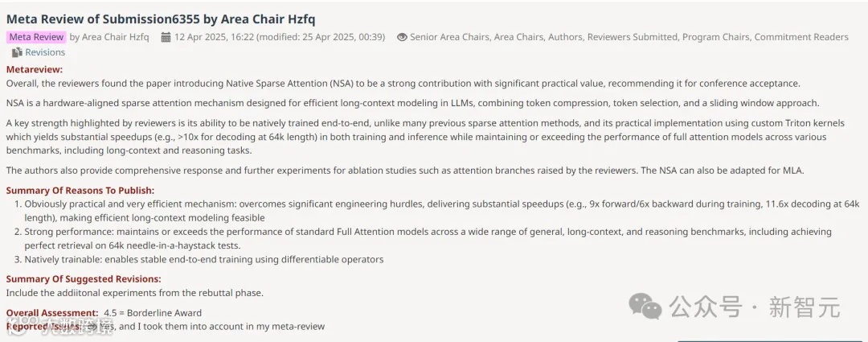Click the "Natively trainable" list item

[204, 259]
